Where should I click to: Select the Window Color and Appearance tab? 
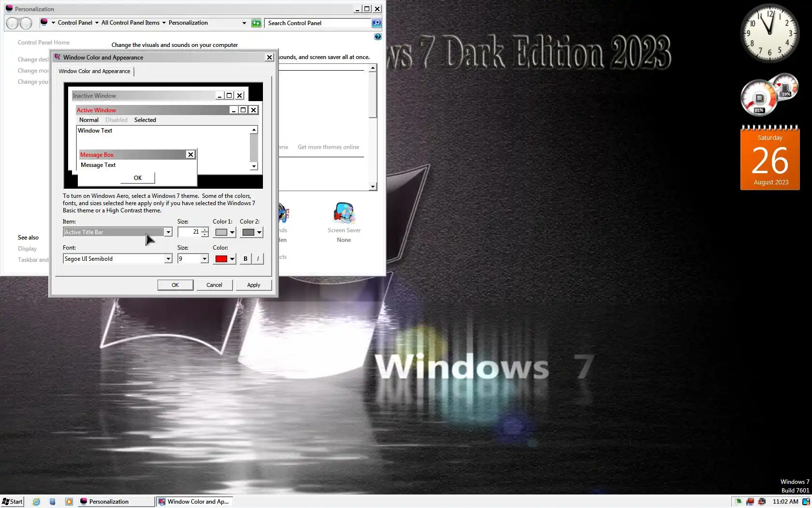tap(94, 71)
